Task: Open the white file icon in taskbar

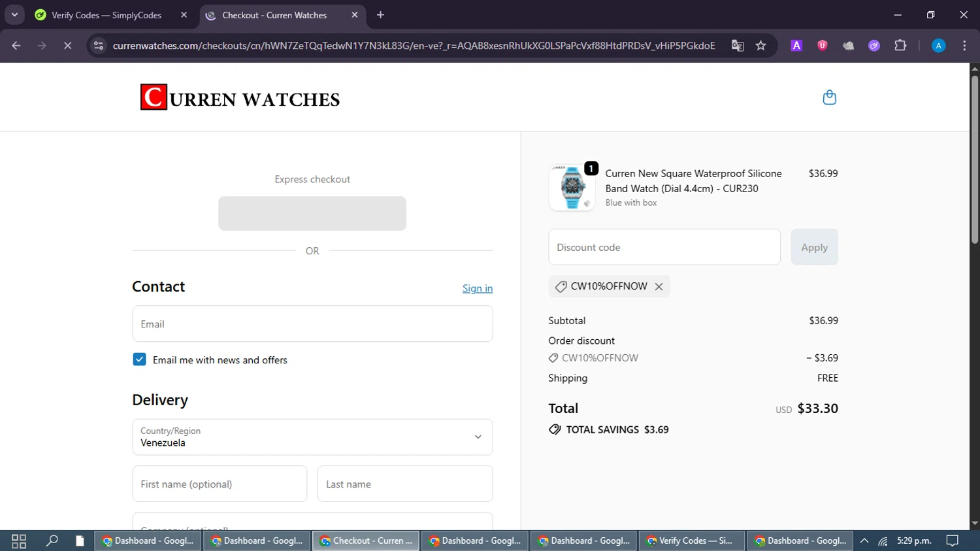Action: pos(80,541)
